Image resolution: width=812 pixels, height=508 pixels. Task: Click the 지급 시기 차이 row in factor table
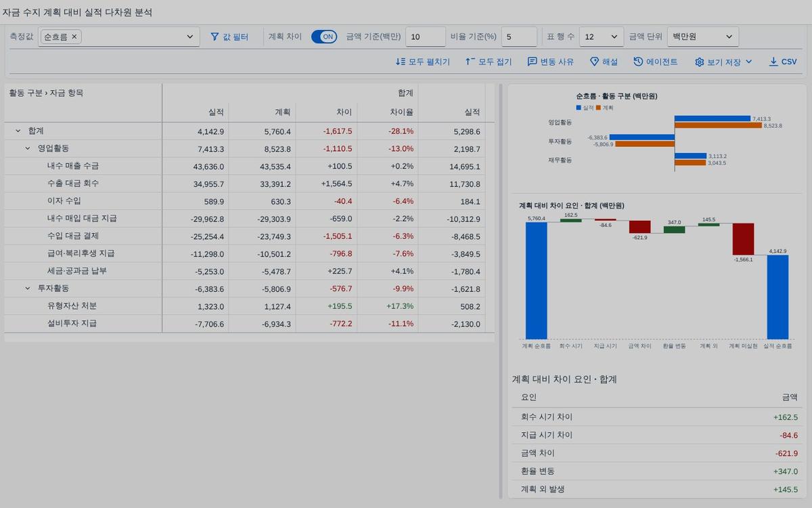click(x=656, y=436)
